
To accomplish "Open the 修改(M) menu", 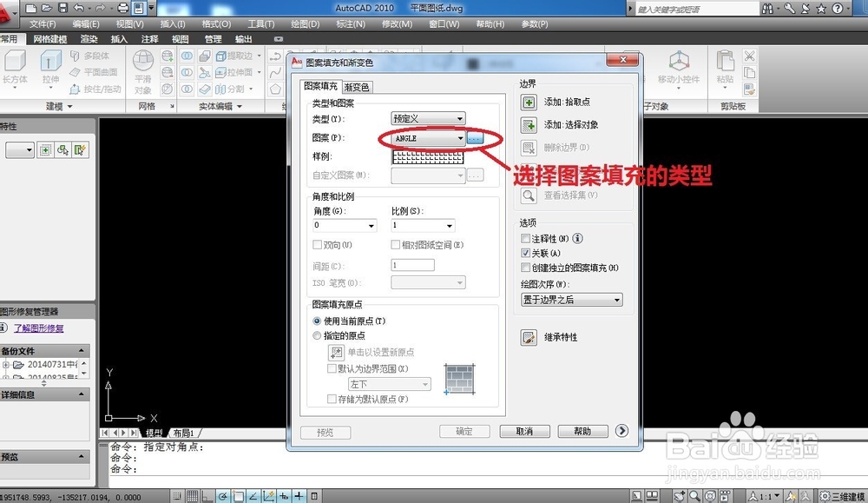I will [397, 23].
